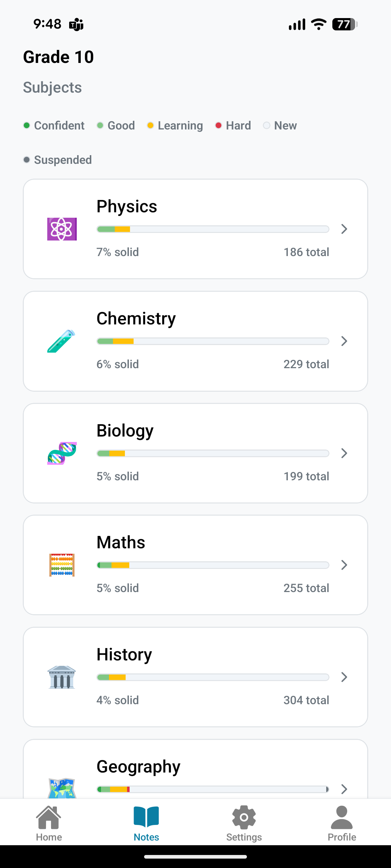The width and height of the screenshot is (391, 868).
Task: Tap the History building icon
Action: click(x=62, y=677)
